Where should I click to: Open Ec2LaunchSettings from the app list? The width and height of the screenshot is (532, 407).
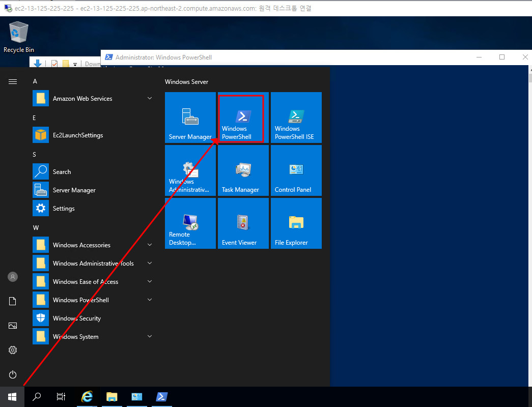coord(93,135)
